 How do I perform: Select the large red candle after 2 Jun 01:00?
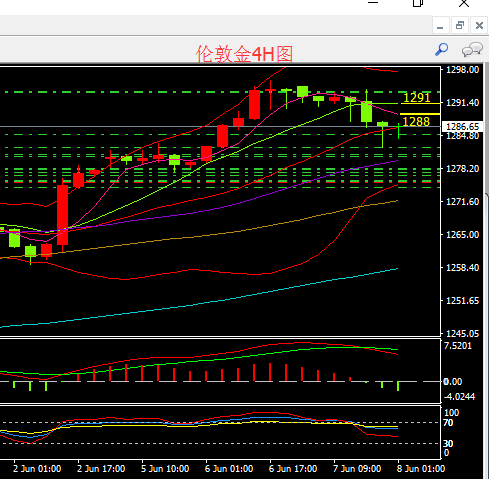point(62,215)
